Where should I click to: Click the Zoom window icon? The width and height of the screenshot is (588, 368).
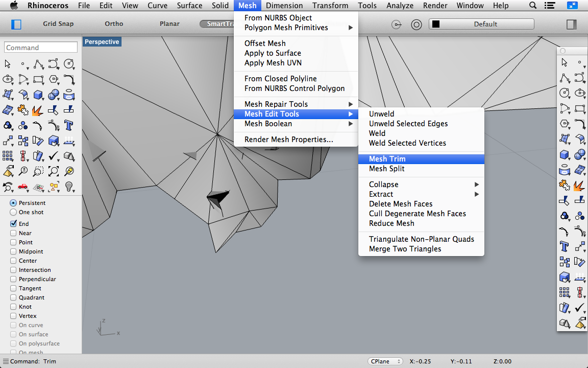[x=38, y=171]
